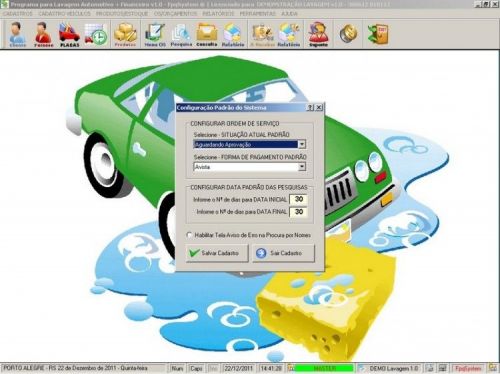Click the 22/12/2011 date in status bar

(x=238, y=368)
